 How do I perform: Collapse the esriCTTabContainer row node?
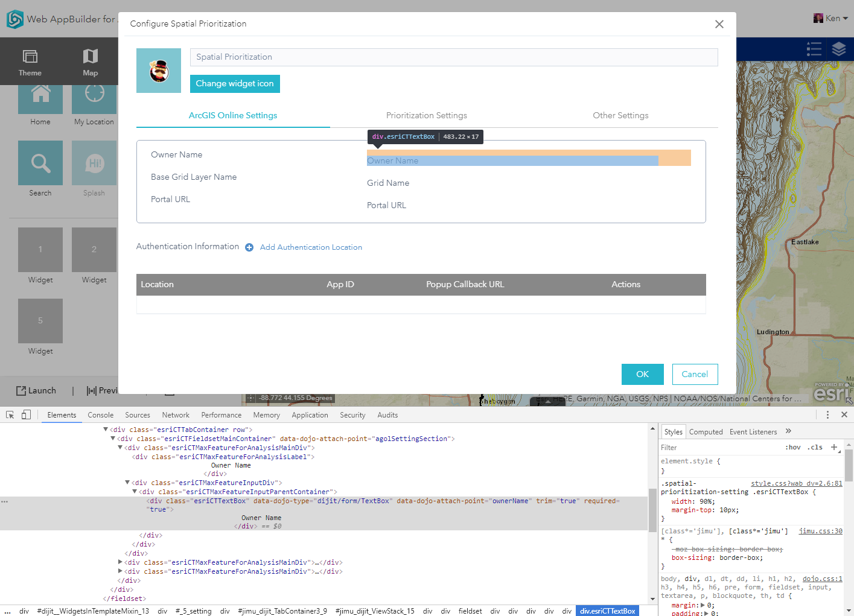106,430
